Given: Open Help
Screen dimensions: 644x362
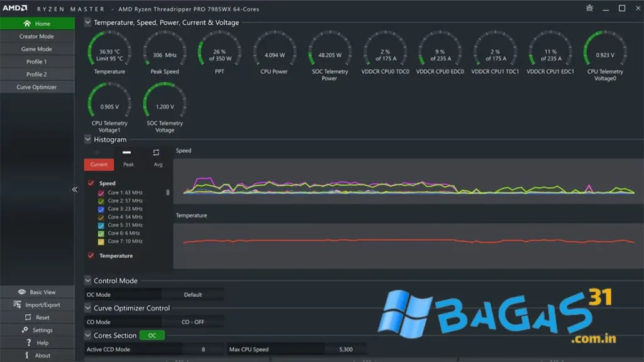Looking at the screenshot, I should pos(37,343).
